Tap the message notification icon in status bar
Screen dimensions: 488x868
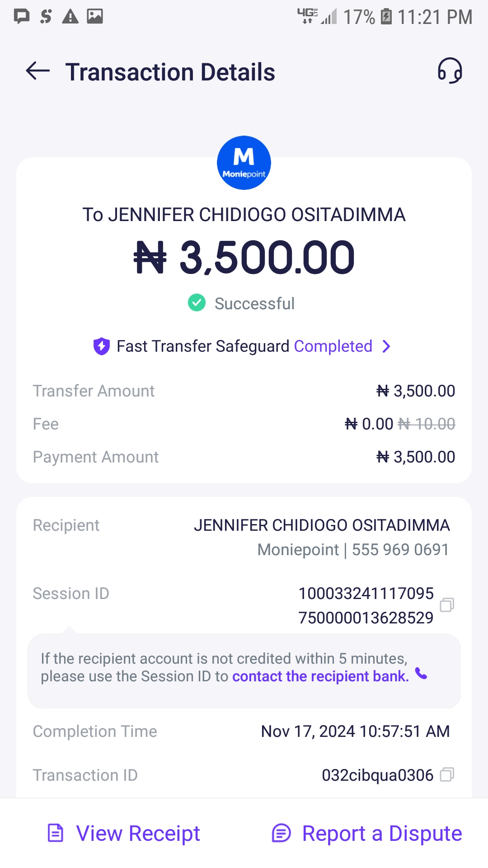(21, 16)
